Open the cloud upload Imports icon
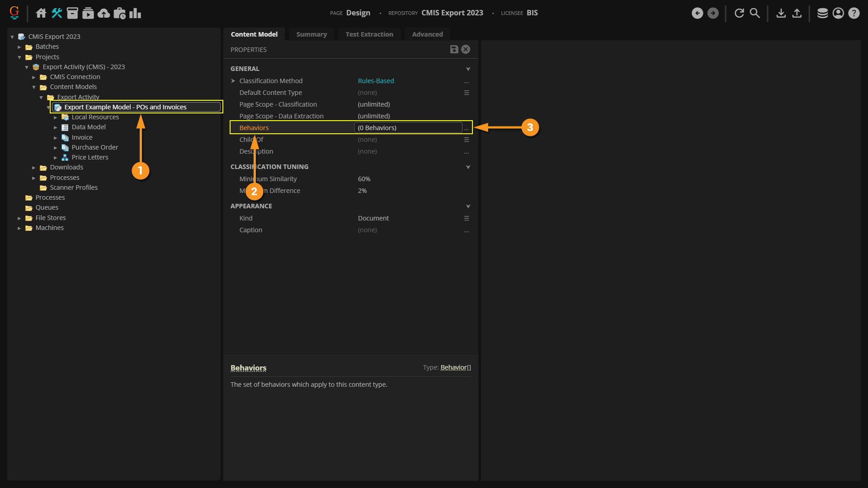Viewport: 868px width, 488px height. click(104, 13)
